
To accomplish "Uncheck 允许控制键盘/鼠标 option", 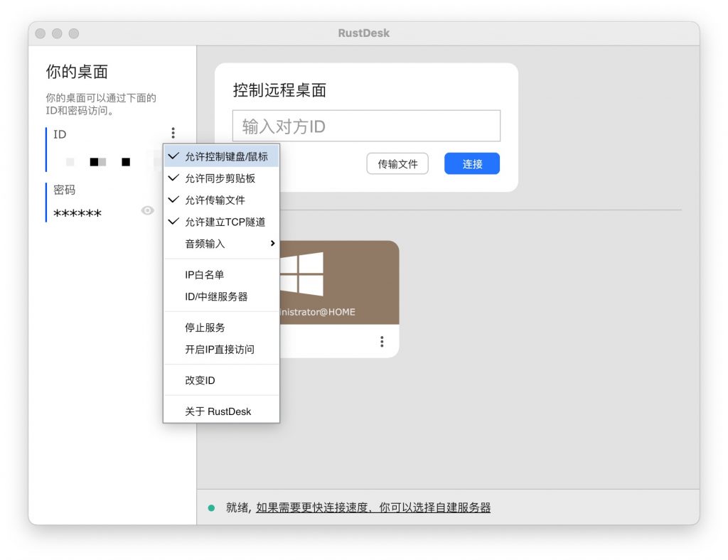I will [x=222, y=157].
